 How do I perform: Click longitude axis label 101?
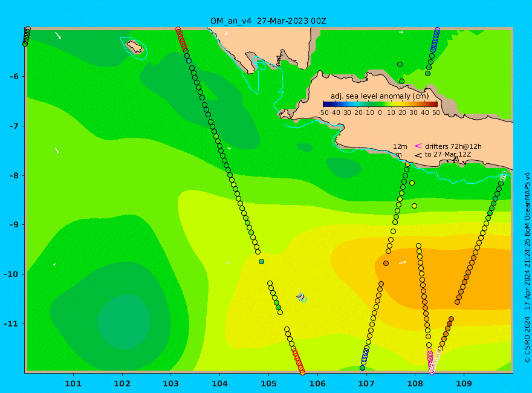click(73, 384)
